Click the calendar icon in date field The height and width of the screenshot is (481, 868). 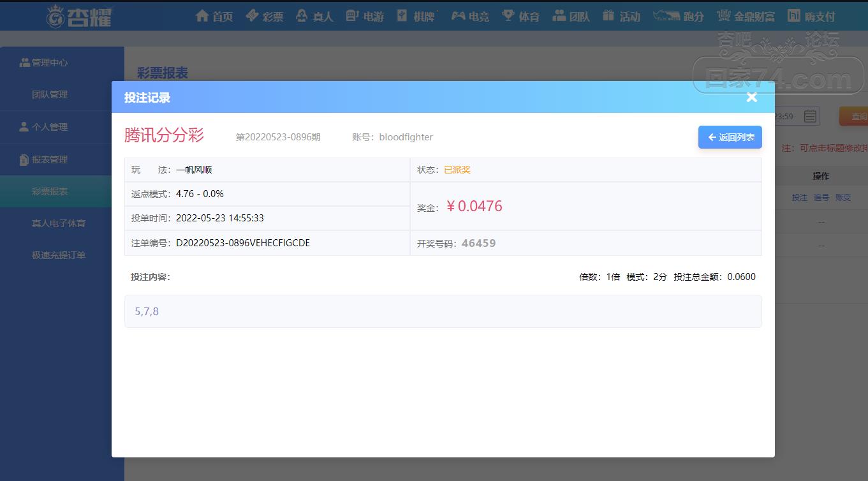pyautogui.click(x=810, y=116)
